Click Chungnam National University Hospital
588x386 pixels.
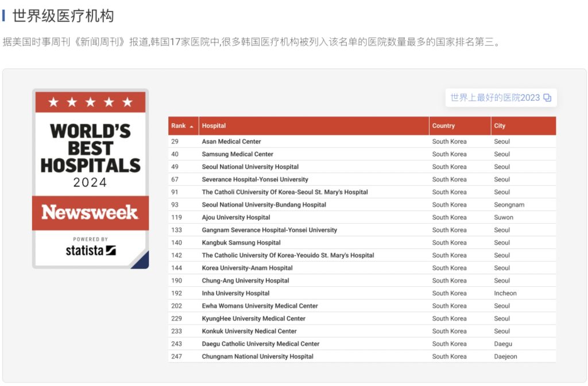[258, 357]
